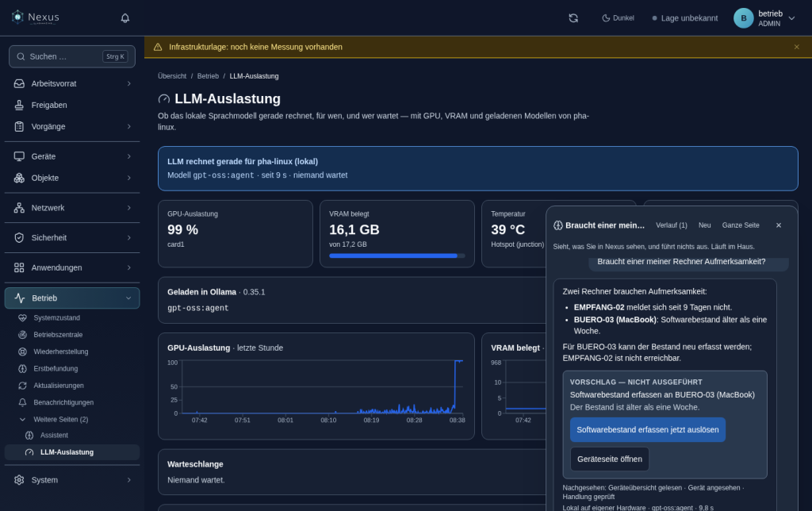812x511 pixels.
Task: Click the LLM-Auslastung gauge icon in sidebar
Action: tap(29, 452)
